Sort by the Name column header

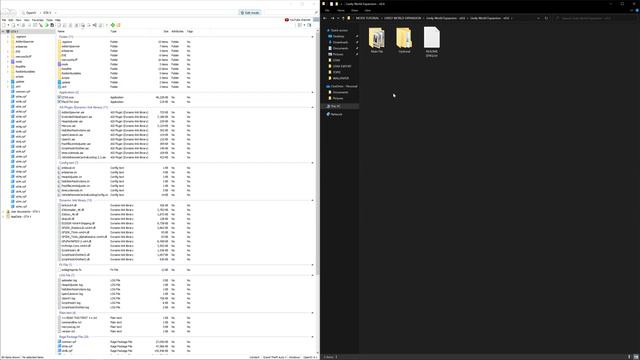(x=61, y=31)
